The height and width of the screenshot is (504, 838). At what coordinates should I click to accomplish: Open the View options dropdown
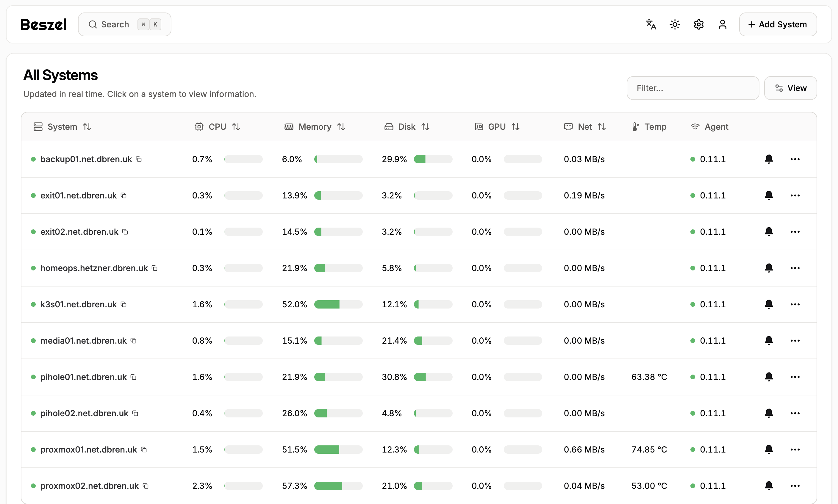(x=790, y=88)
